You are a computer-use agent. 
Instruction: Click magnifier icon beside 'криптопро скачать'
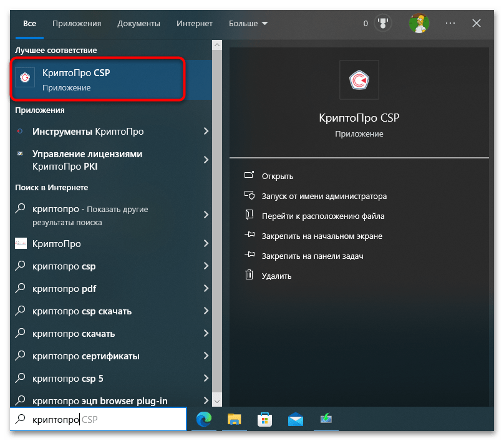(x=20, y=333)
